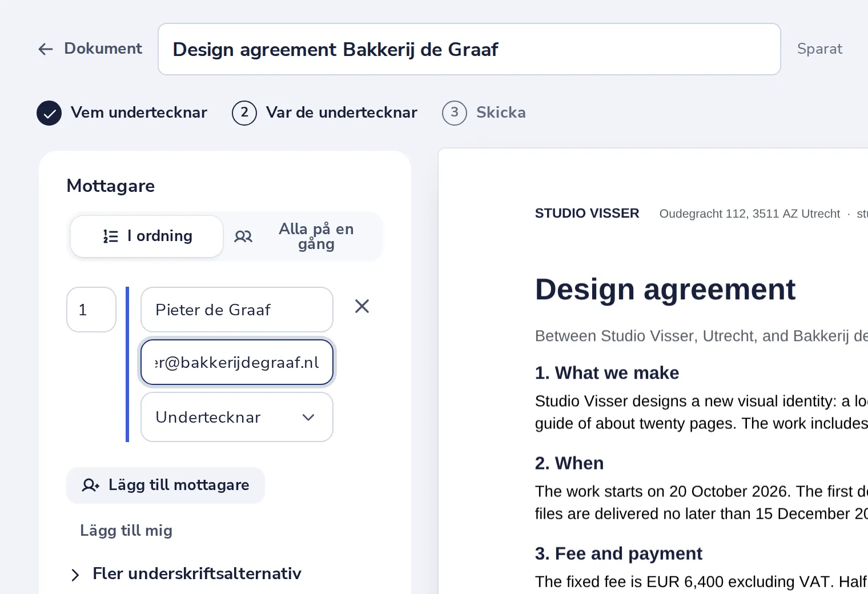Click the add-person icon in Lägg till mottagare
Viewport: 868px width, 594px height.
click(91, 485)
